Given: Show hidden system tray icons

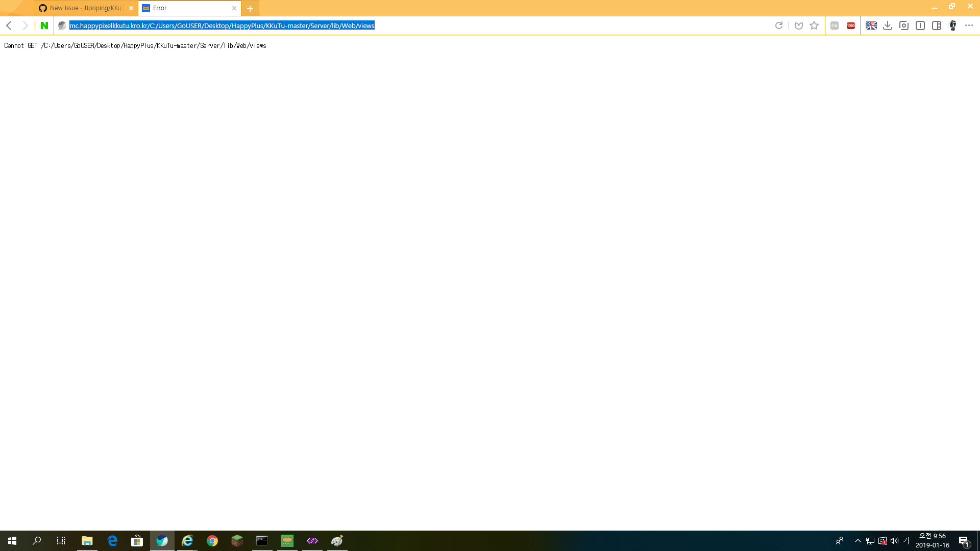Looking at the screenshot, I should [858, 541].
